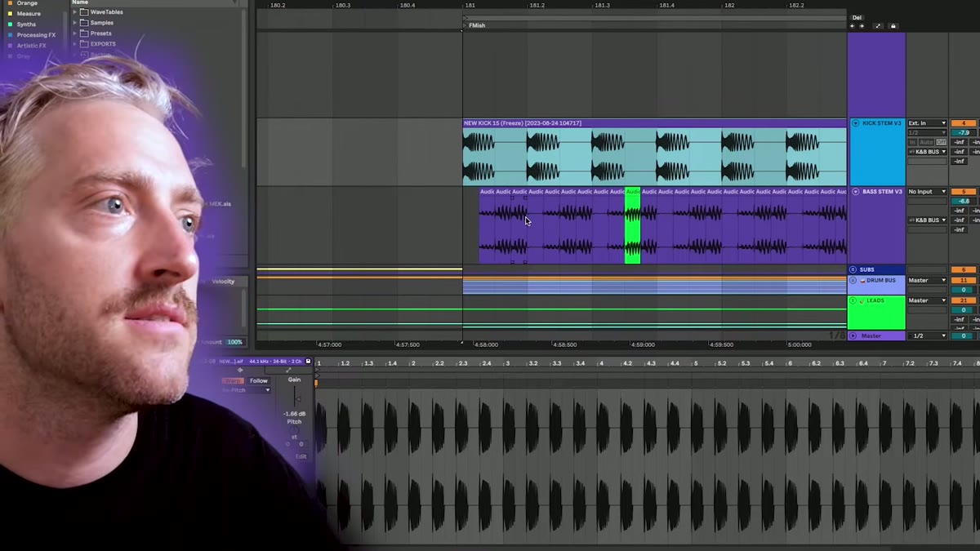This screenshot has width=980, height=551.
Task: Click BASS STEM volume value -6.8
Action: click(x=964, y=201)
